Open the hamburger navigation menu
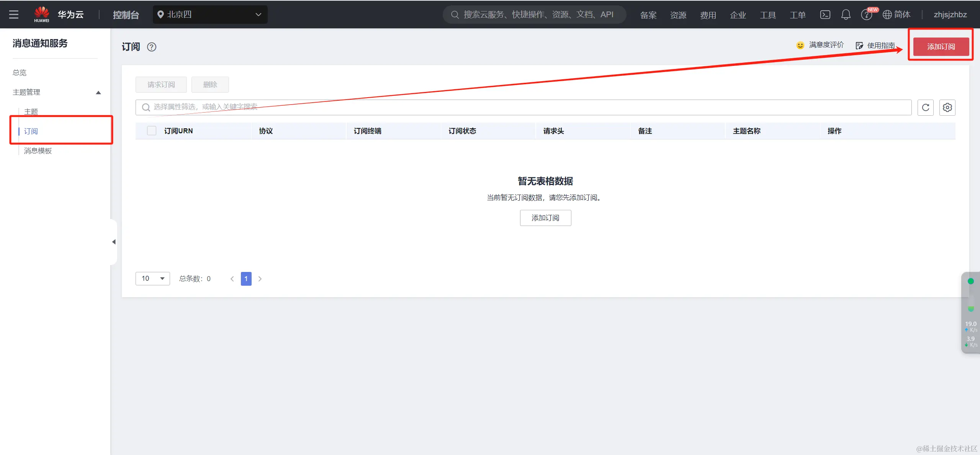The width and height of the screenshot is (980, 455). 14,15
